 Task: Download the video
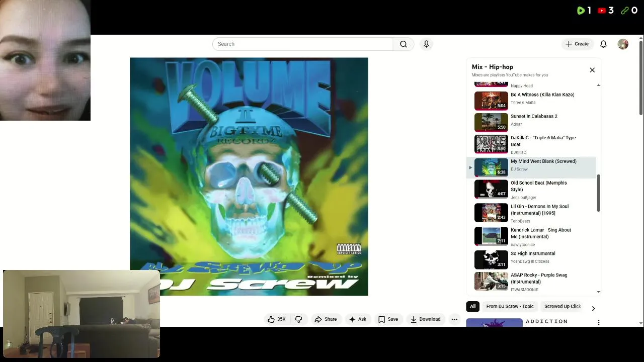coord(425,319)
